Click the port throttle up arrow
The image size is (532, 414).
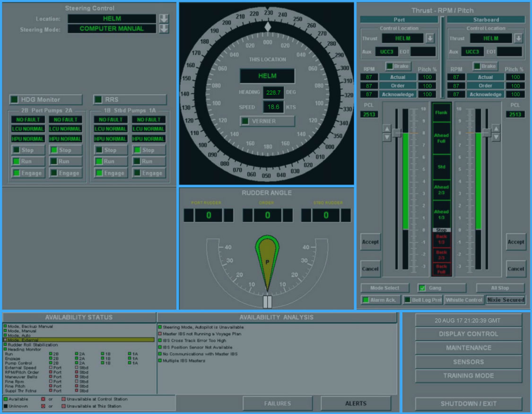point(387,129)
